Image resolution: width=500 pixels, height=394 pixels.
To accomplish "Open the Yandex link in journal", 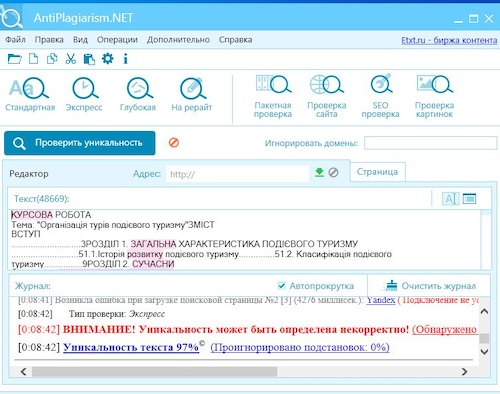I will click(381, 300).
